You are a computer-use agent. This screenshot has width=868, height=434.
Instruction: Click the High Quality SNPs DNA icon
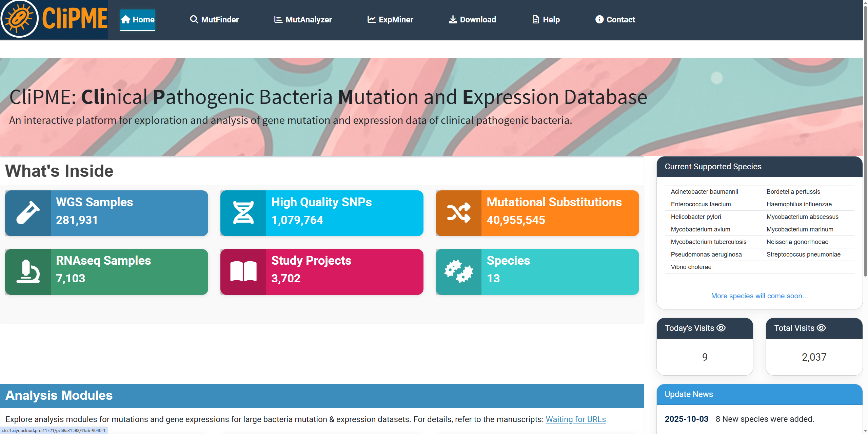[x=243, y=213]
